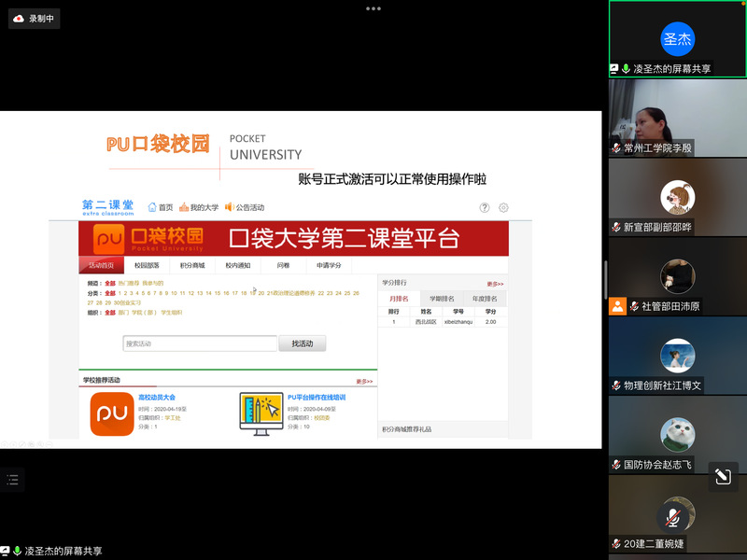Viewport: 747px width, 560px height.
Task: Switch to 学期排名 ranking tab
Action: (442, 299)
